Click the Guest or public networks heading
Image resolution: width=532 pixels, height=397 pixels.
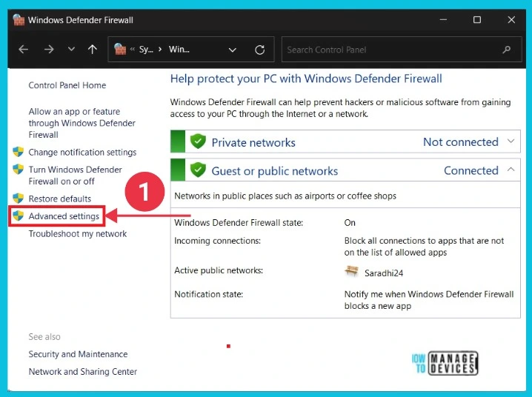pos(275,171)
